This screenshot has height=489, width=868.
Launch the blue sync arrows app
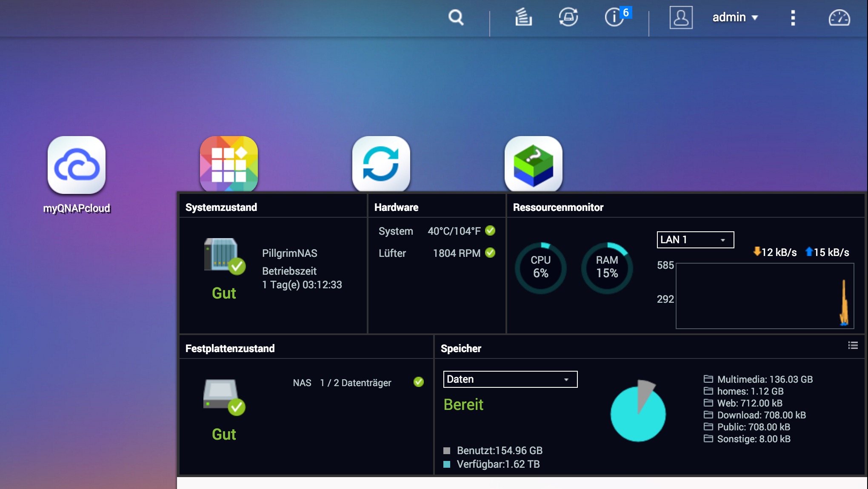click(381, 164)
